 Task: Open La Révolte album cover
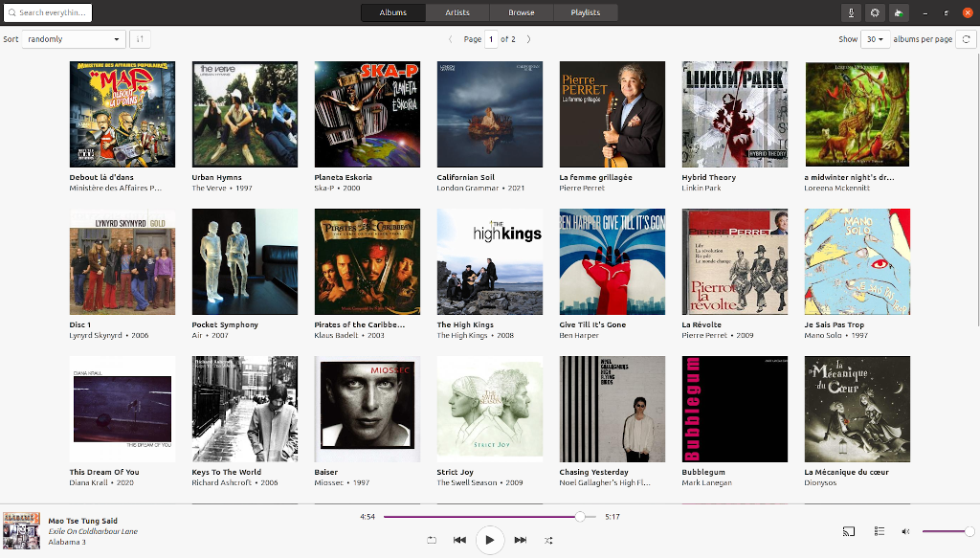(735, 262)
